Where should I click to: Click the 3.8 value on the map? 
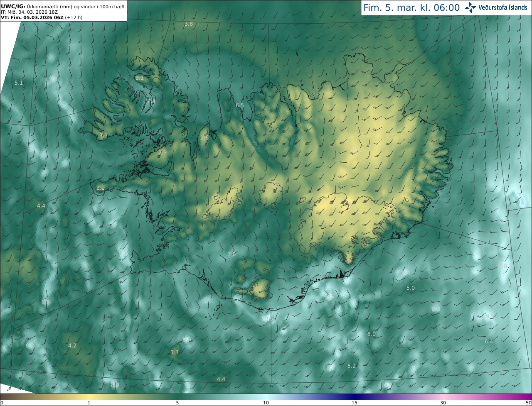coord(189,24)
